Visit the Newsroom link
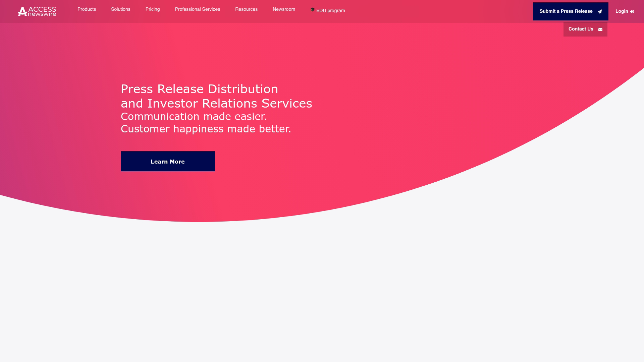 [x=284, y=9]
